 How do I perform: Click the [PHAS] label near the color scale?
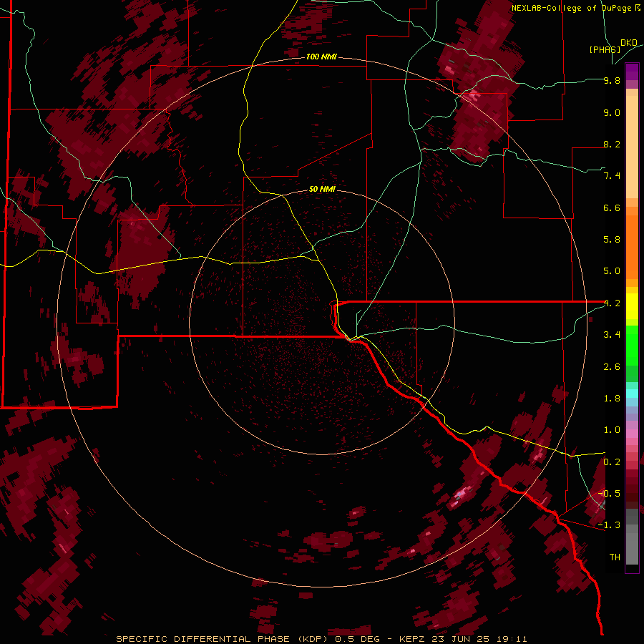click(605, 49)
